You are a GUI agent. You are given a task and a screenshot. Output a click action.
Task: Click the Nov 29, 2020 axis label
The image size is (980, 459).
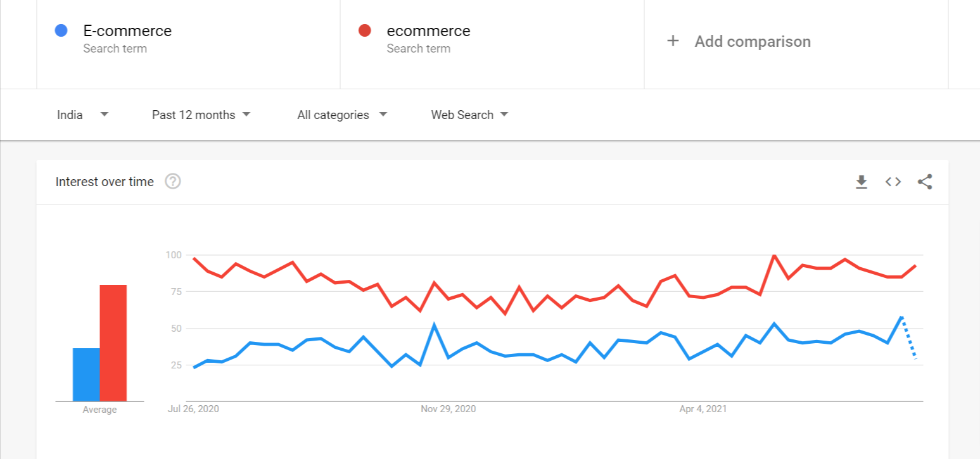448,409
